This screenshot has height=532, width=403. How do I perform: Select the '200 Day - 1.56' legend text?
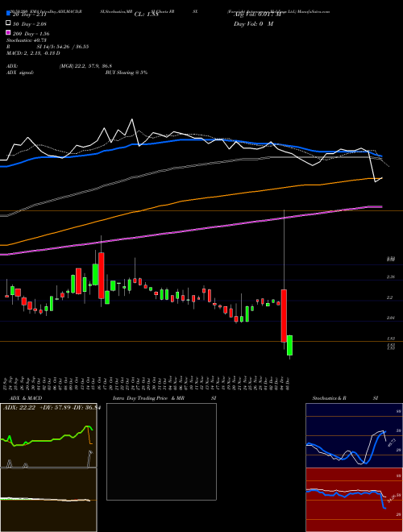click(x=31, y=34)
